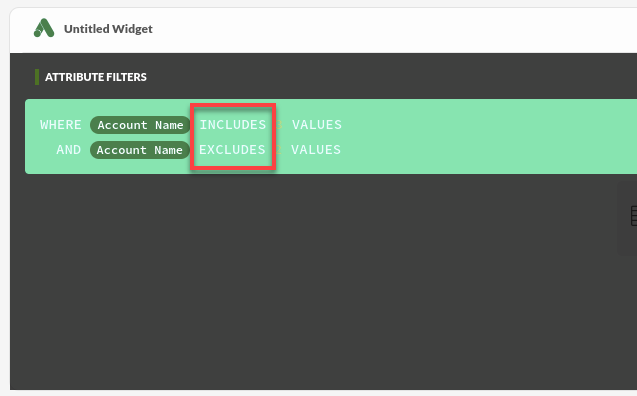
Task: Open VALUES list for the EXCLUDES filter
Action: pos(316,150)
